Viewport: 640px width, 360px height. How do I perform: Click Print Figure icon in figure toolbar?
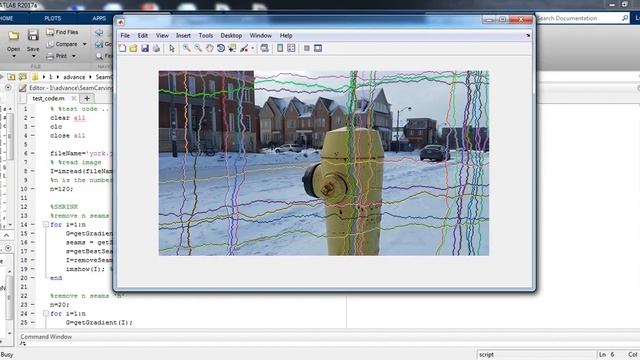coord(156,48)
